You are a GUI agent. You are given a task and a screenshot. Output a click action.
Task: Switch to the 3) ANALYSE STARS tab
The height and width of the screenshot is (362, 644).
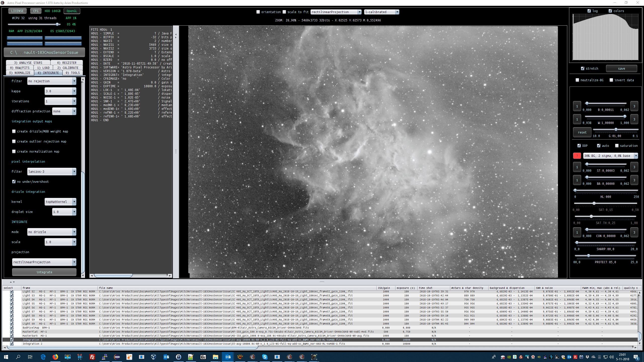coord(28,63)
